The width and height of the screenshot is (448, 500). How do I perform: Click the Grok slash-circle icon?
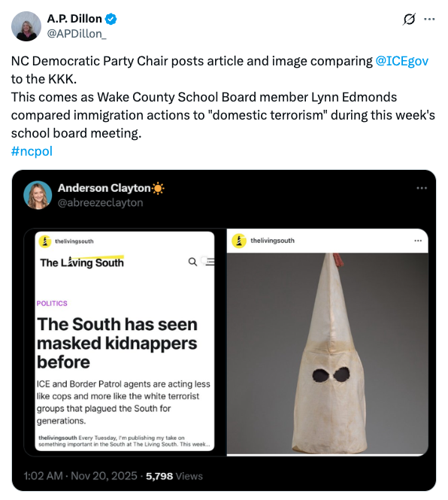pyautogui.click(x=409, y=19)
